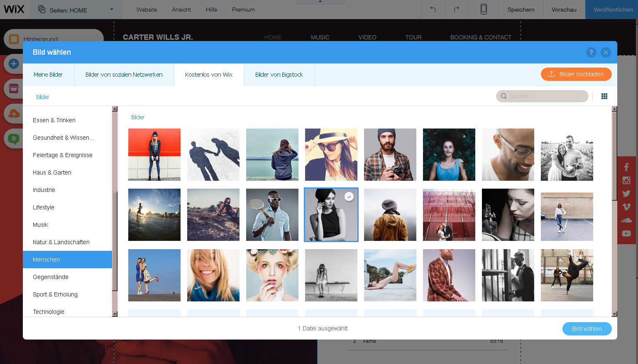Select the man with tennis racket thumbnail
This screenshot has height=364, width=638.
(272, 215)
